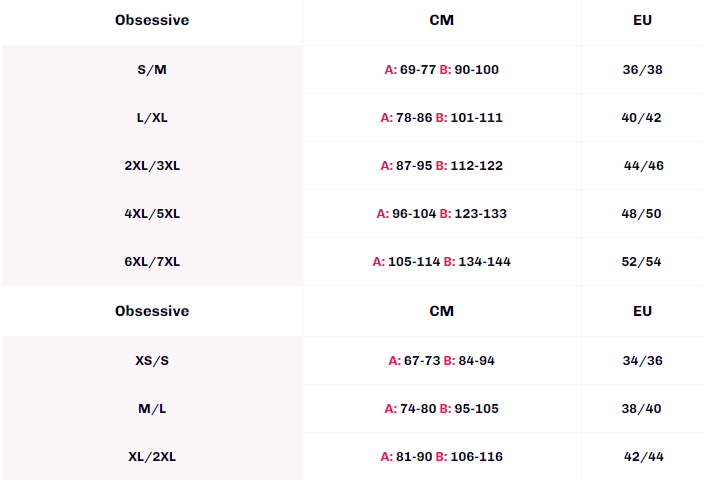Click the 2XL/3XL size label
This screenshot has height=483, width=715.
[152, 166]
